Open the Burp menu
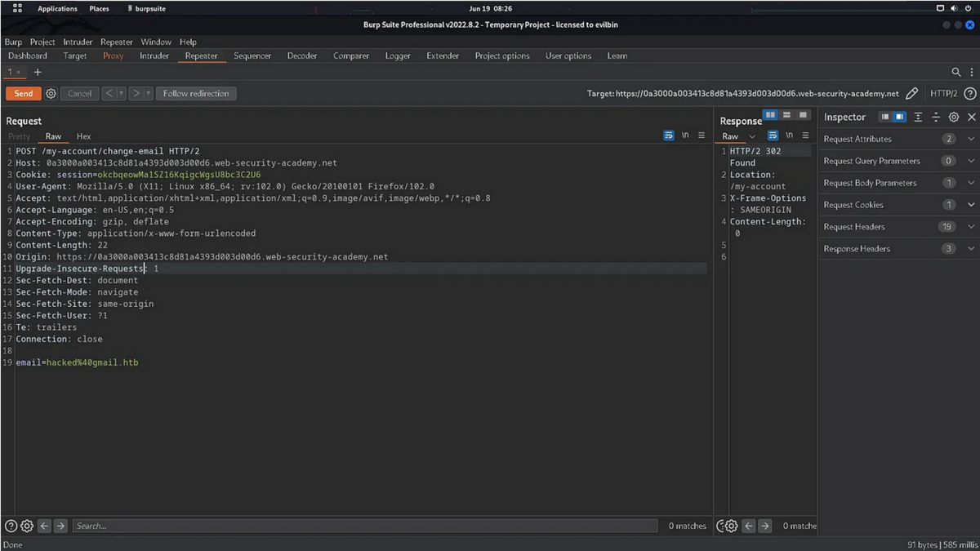 click(x=13, y=42)
